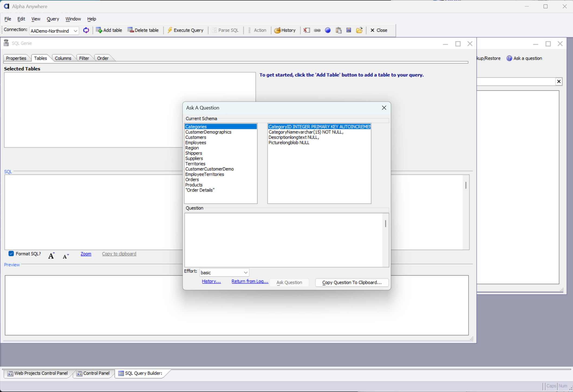Screen dimensions: 573x392
Task: Click the clipboard paste toolbar icon
Action: tap(338, 30)
